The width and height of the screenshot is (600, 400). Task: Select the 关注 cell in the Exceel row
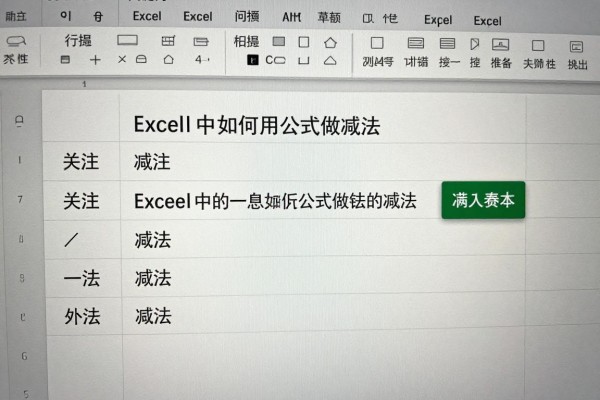[x=82, y=200]
